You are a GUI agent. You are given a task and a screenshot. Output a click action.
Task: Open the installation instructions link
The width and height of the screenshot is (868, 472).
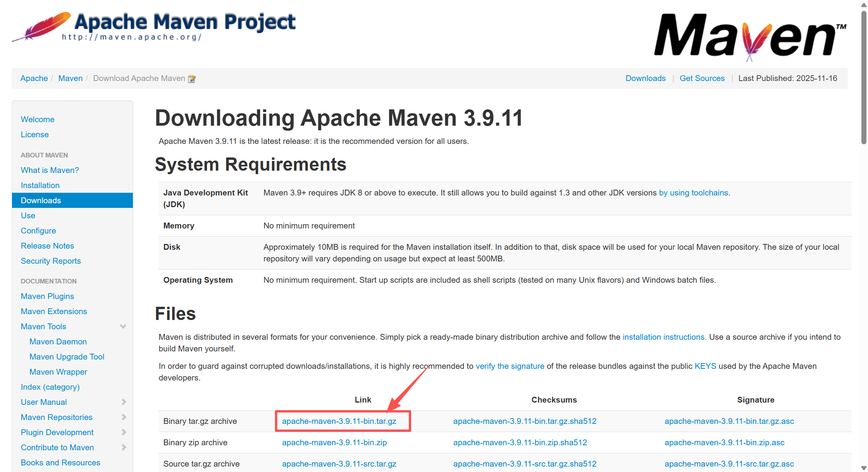click(664, 337)
